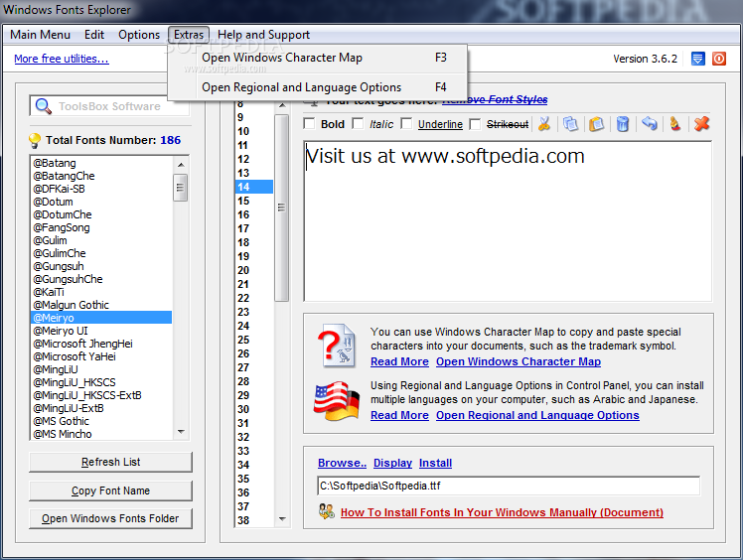Click Read More about Character Map
Screen dimensions: 743x560
click(x=399, y=361)
